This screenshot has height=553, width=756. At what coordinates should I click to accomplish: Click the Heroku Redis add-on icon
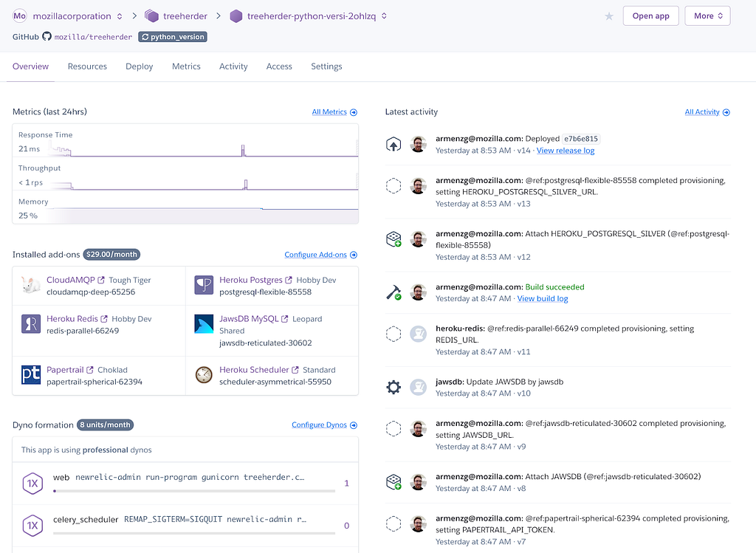pos(31,324)
